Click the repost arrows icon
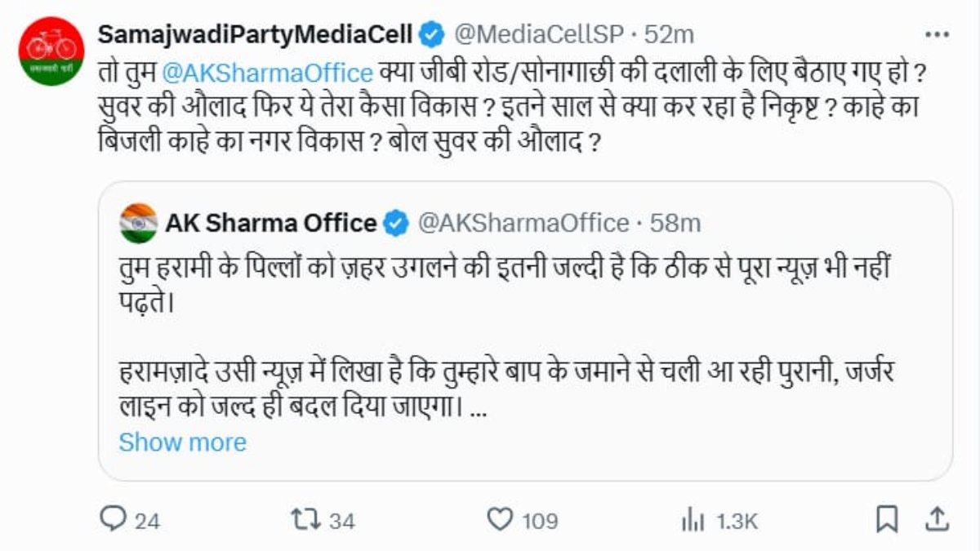This screenshot has height=551, width=980. point(304,519)
